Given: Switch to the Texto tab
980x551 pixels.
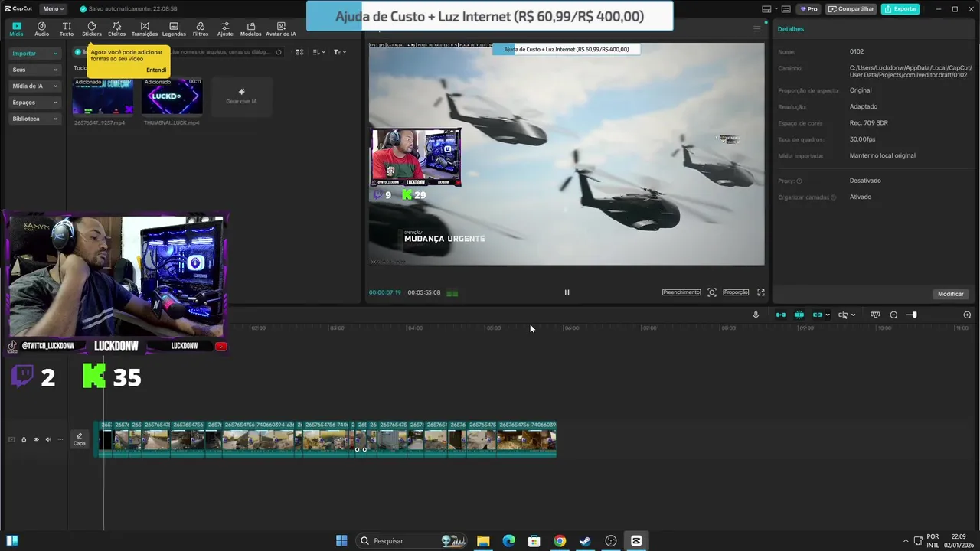Looking at the screenshot, I should coord(67,29).
